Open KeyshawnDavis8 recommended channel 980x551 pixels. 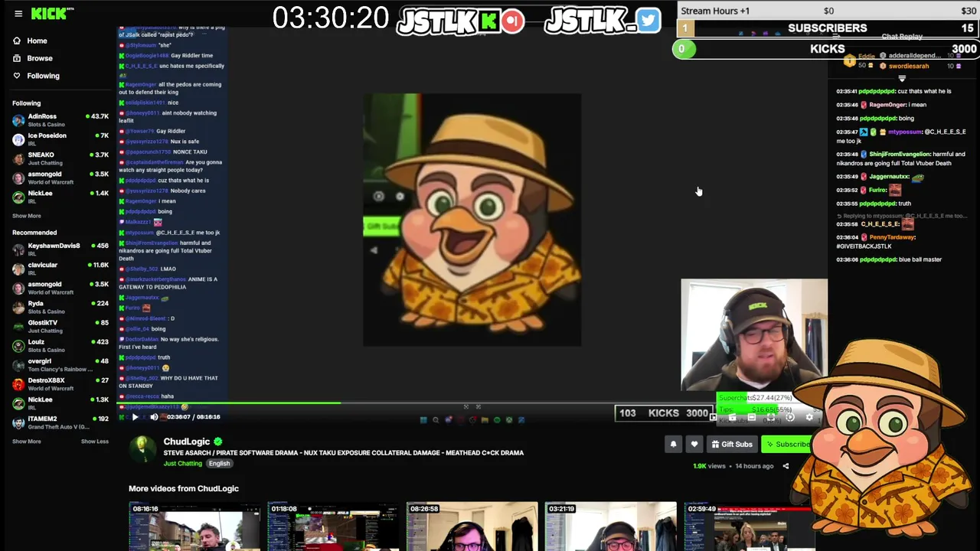[x=60, y=249]
